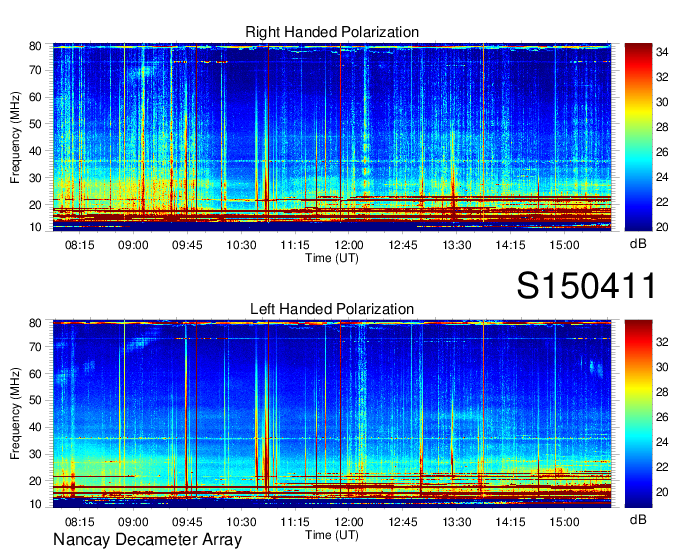Click 'Time (UT)' label under Left Handed plot
Image resolution: width=680 pixels, height=552 pixels.
click(332, 535)
